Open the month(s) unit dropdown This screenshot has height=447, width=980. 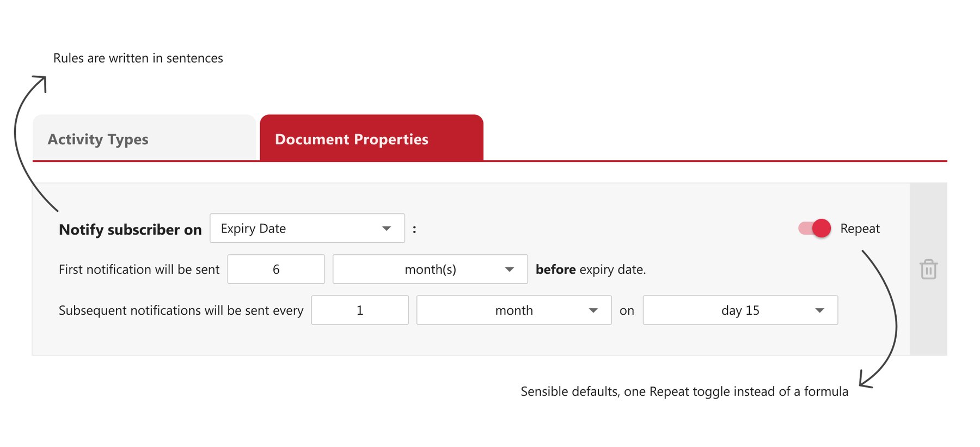(x=430, y=269)
